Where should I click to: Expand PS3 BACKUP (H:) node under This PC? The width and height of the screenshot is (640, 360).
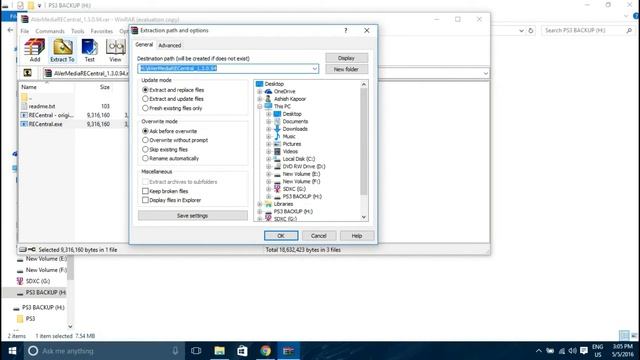pyautogui.click(x=269, y=197)
